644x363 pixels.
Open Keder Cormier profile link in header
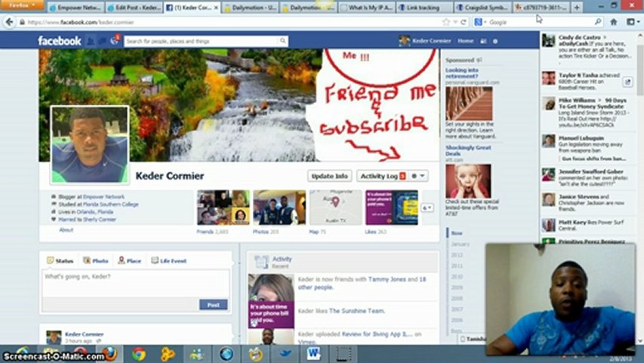pyautogui.click(x=425, y=41)
